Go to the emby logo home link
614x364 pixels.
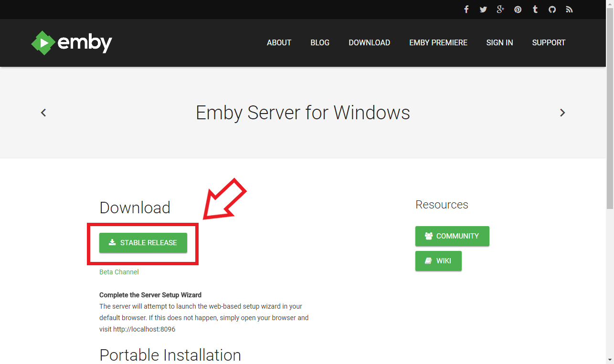click(72, 43)
